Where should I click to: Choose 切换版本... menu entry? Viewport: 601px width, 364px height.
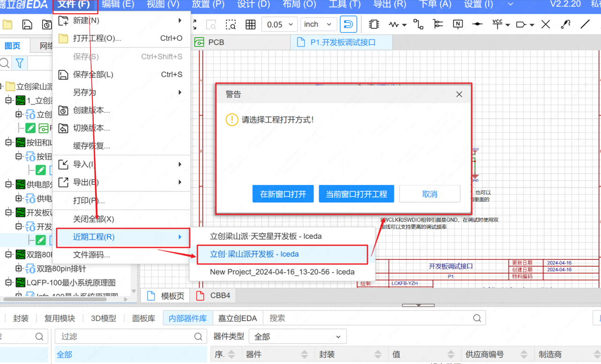click(x=121, y=128)
